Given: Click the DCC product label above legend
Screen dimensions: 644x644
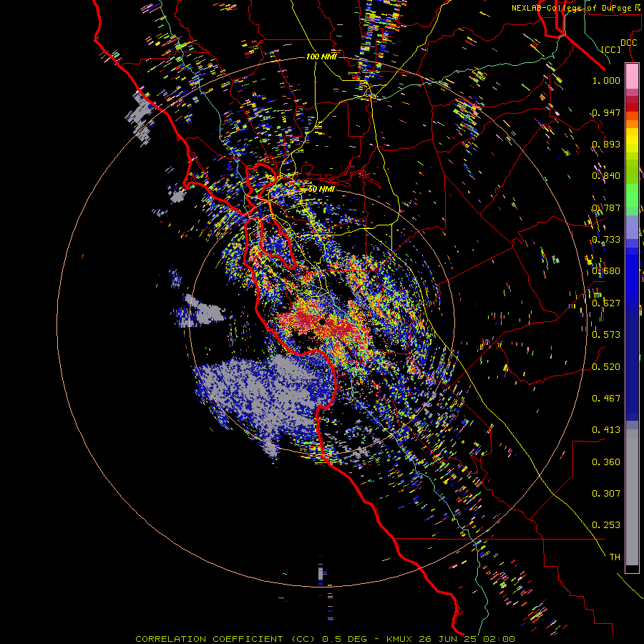Looking at the screenshot, I should pos(628,43).
